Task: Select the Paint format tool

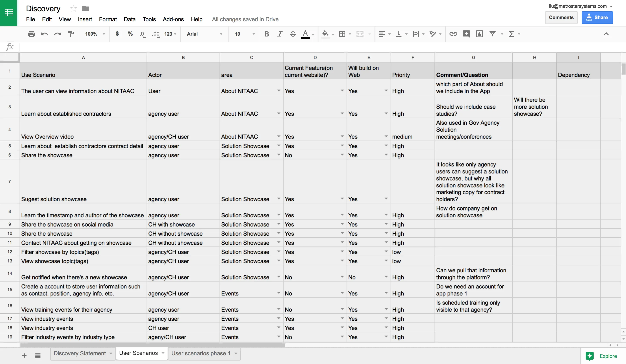Action: point(71,34)
